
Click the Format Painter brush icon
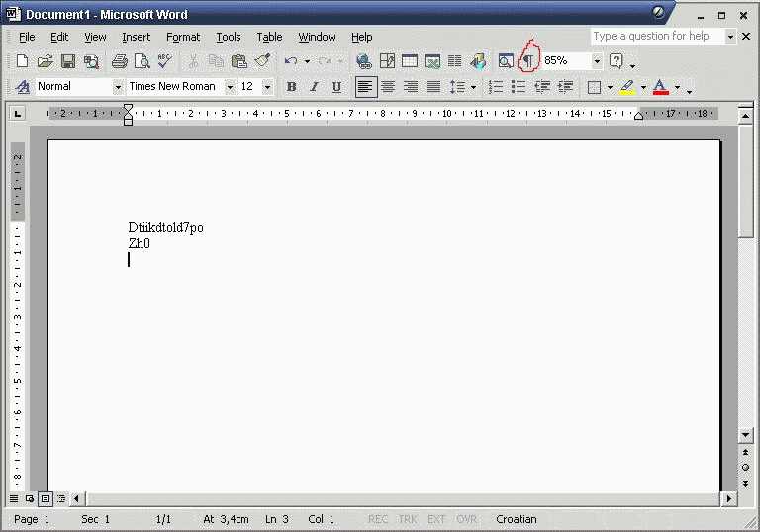pos(262,61)
